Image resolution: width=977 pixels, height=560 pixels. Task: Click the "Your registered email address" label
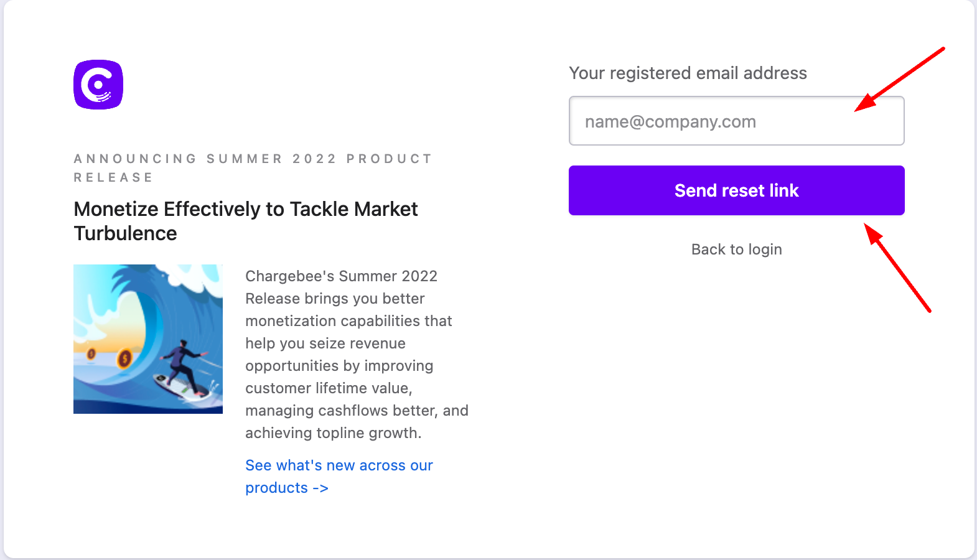(688, 73)
